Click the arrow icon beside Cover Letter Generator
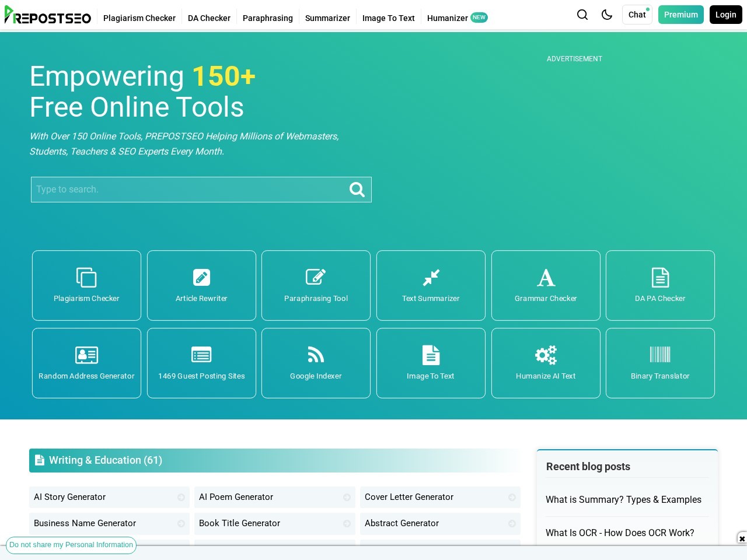 pyautogui.click(x=512, y=498)
